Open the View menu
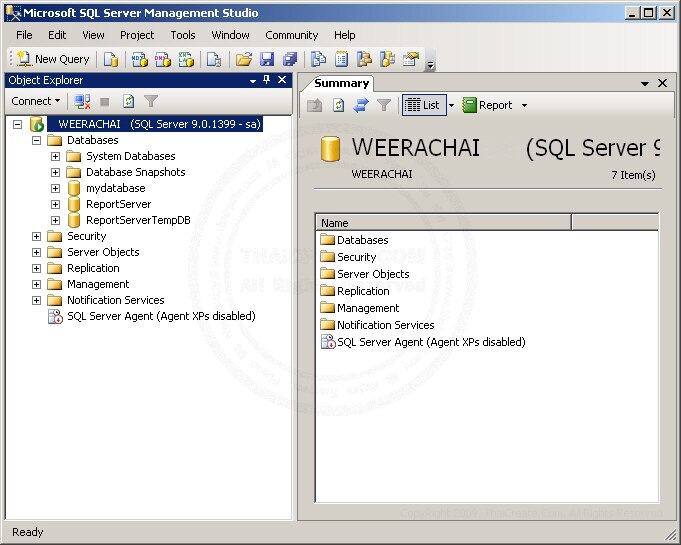 93,35
